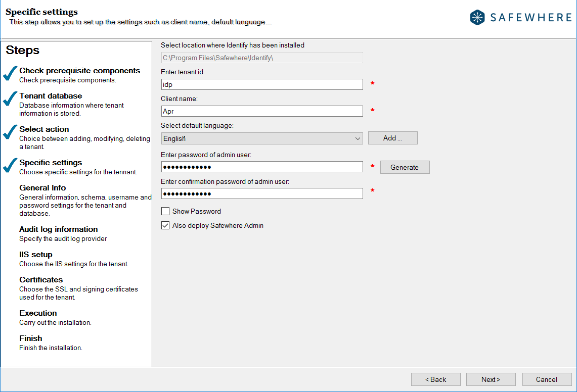Click checkmark beside Specific settings step
This screenshot has width=577, height=392.
click(x=10, y=165)
